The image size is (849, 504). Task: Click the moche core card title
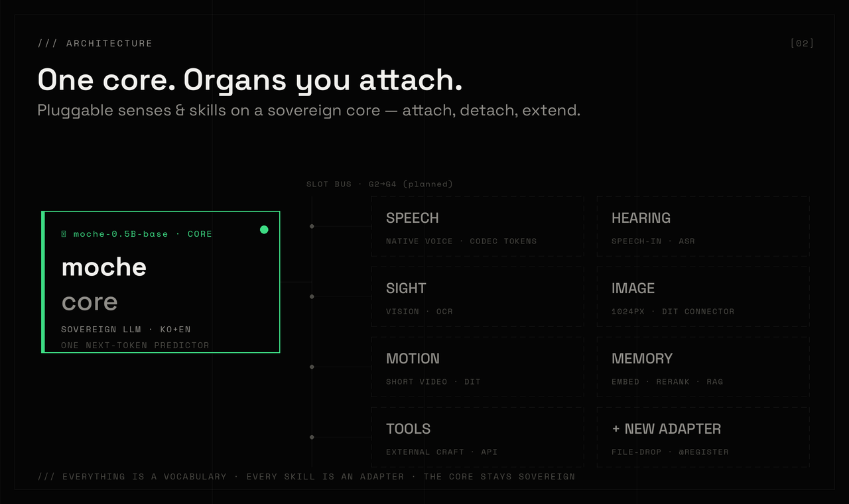point(104,267)
